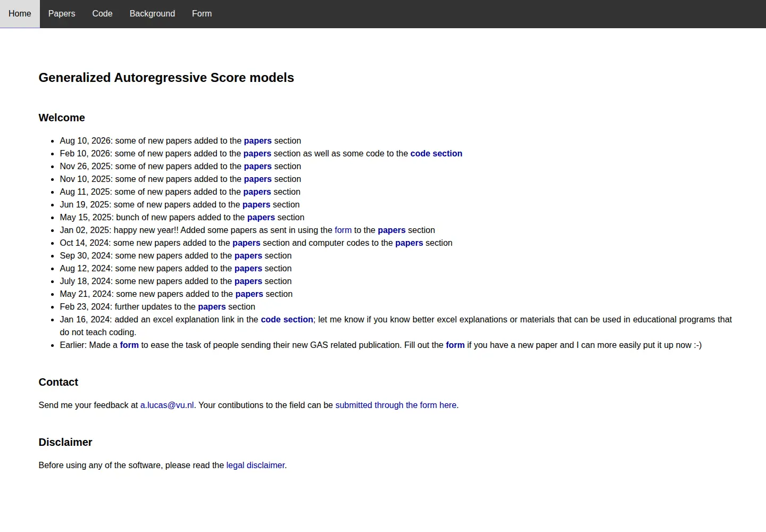Follow papers link in Jun 19, 2025 entry
Screen dimensions: 766x532
(256, 205)
